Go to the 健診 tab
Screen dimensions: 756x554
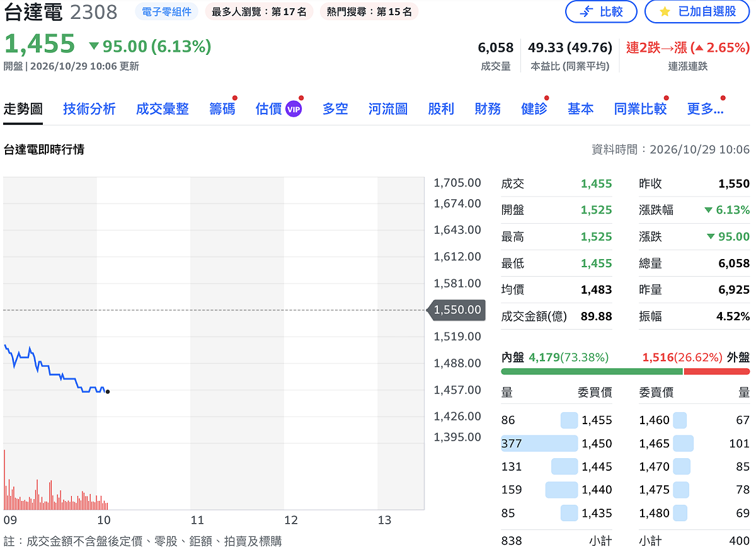click(x=534, y=109)
